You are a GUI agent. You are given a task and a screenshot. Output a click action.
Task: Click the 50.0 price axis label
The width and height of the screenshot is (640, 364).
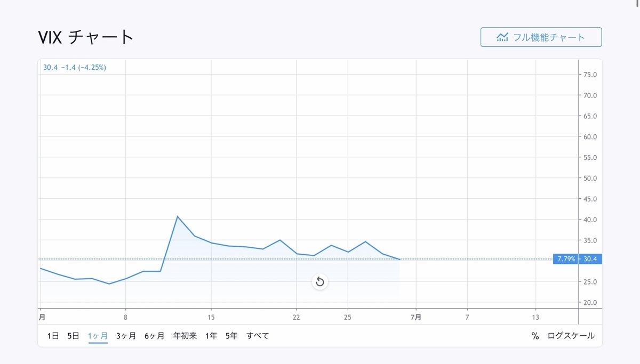point(590,178)
